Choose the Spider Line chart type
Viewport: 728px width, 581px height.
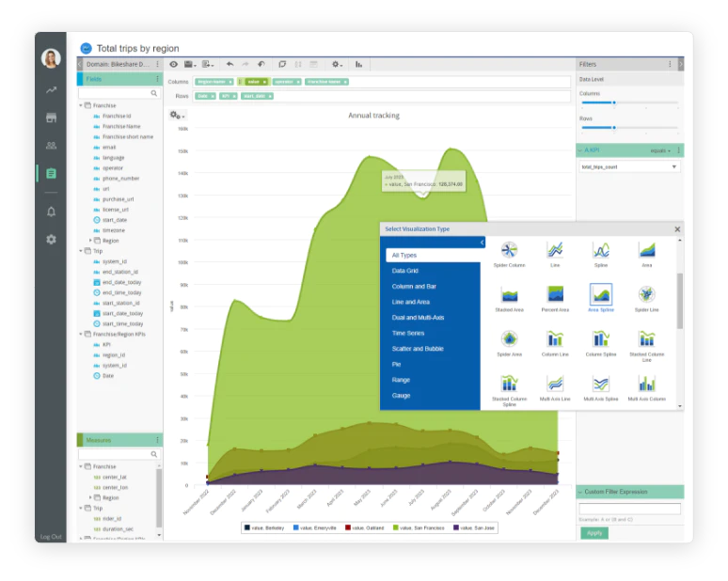647,299
